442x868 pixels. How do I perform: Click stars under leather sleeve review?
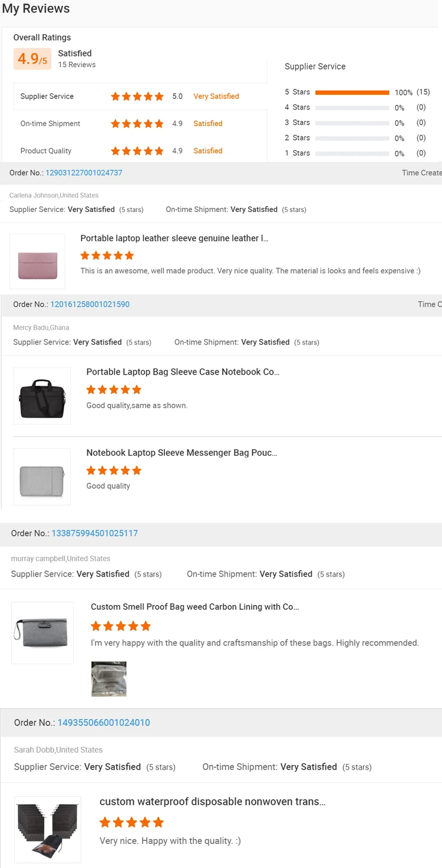(x=107, y=256)
